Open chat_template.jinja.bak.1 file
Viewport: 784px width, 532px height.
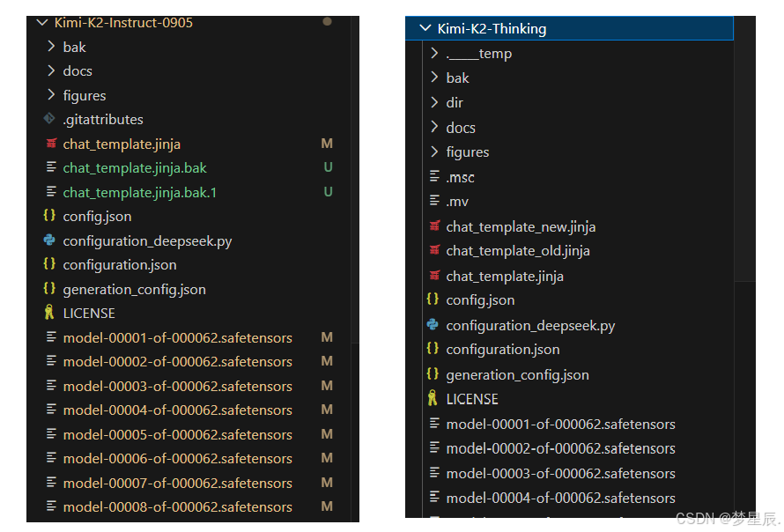point(139,193)
